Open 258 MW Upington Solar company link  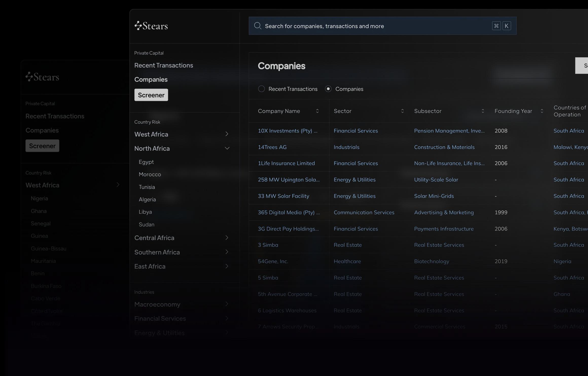pyautogui.click(x=289, y=180)
